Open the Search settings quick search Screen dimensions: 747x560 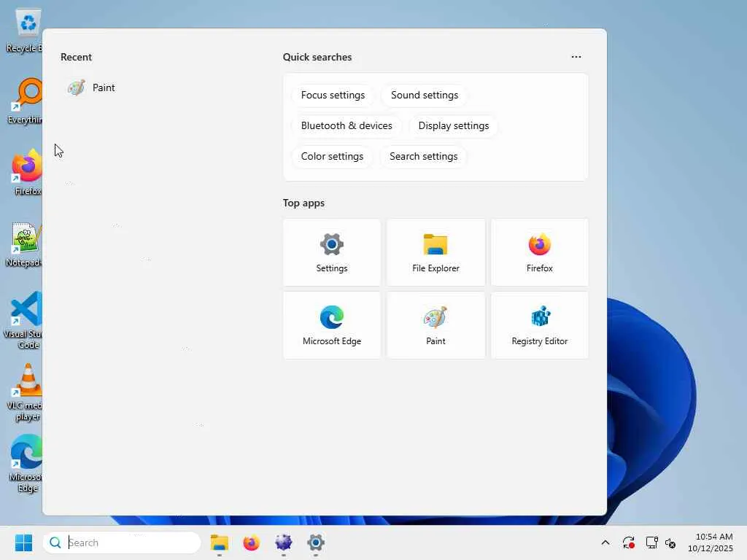[423, 156]
